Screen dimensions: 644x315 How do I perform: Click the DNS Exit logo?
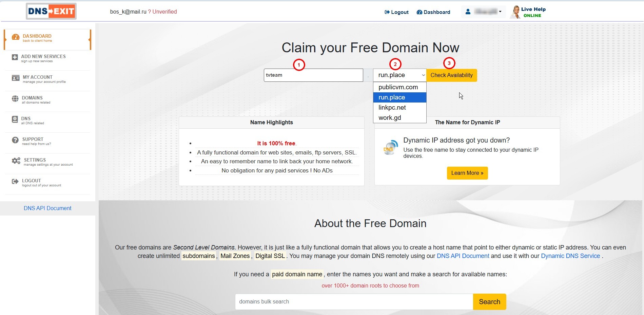[51, 12]
